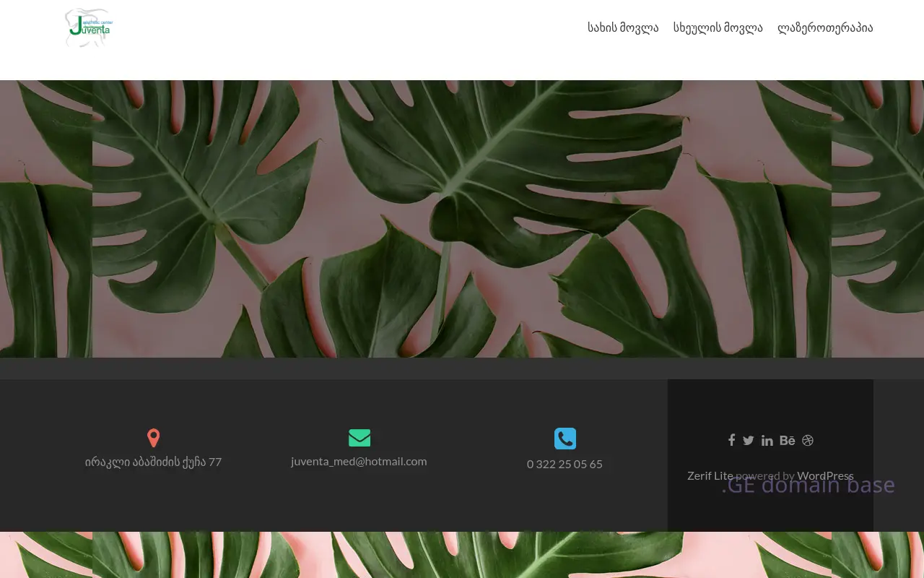Follow the WordPress footer link
Viewport: 924px width, 578px height.
pyautogui.click(x=825, y=475)
